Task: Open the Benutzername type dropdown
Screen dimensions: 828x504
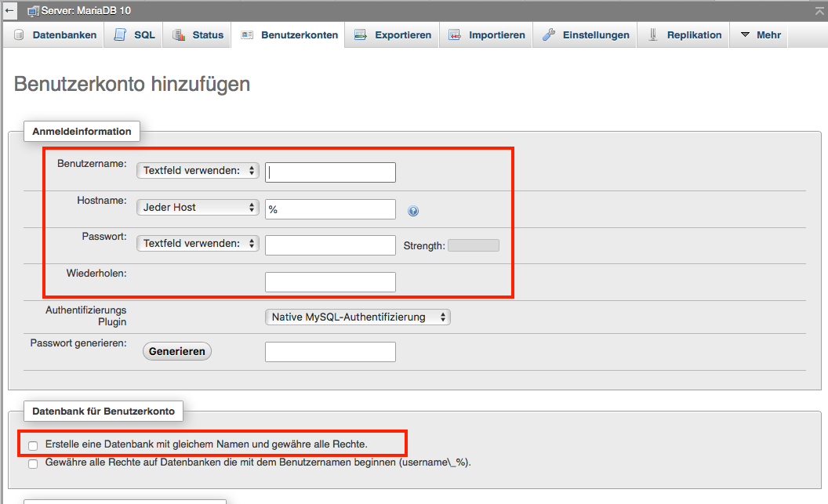Action: point(198,171)
